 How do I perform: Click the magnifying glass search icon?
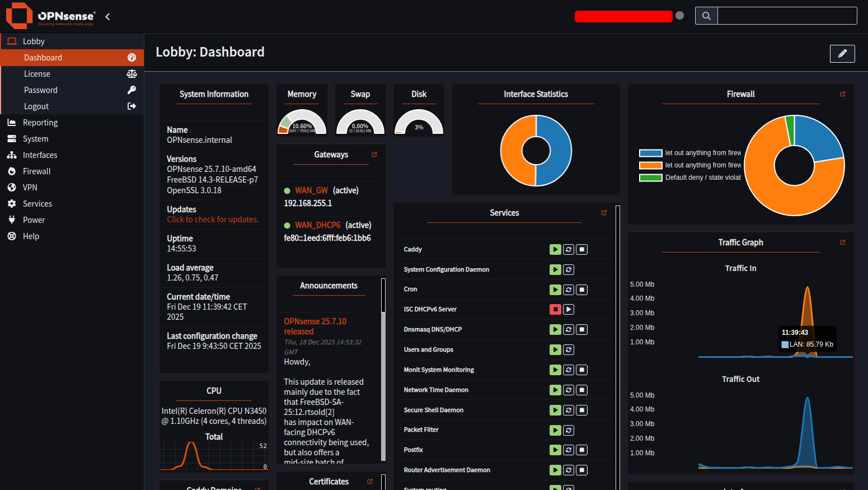(x=706, y=16)
